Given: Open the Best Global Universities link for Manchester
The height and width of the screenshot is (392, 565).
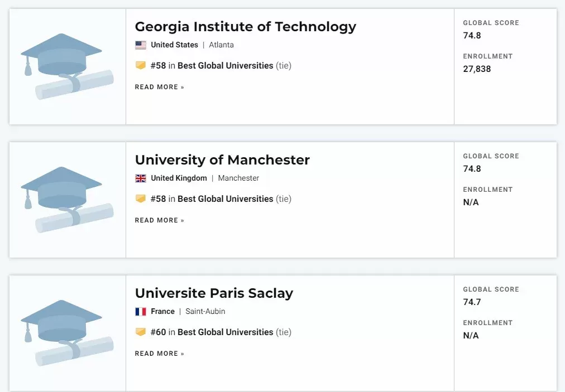Looking at the screenshot, I should coord(225,199).
